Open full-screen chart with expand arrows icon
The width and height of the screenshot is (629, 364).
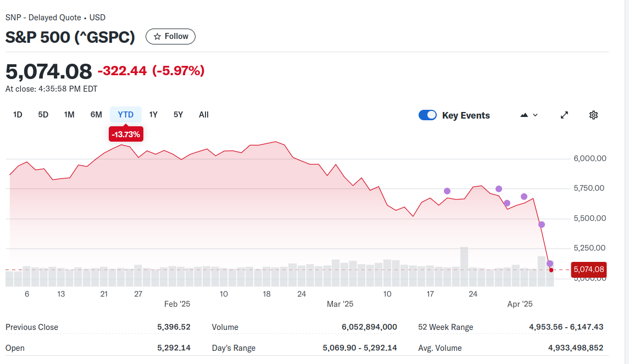(x=564, y=115)
